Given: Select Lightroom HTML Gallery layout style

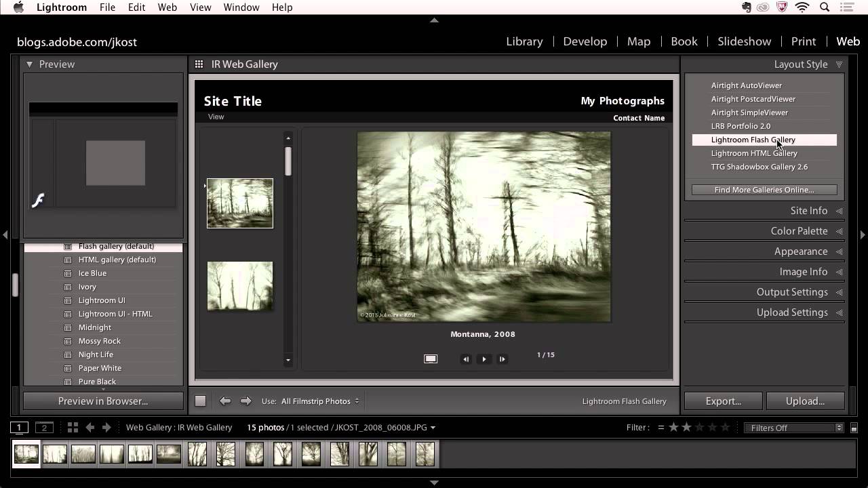Looking at the screenshot, I should click(764, 153).
